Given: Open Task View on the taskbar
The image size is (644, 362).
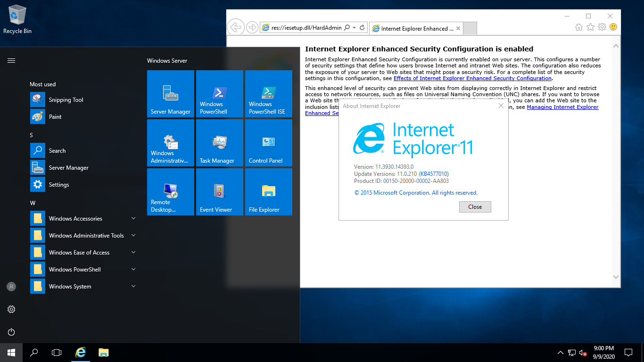Looking at the screenshot, I should [x=57, y=353].
